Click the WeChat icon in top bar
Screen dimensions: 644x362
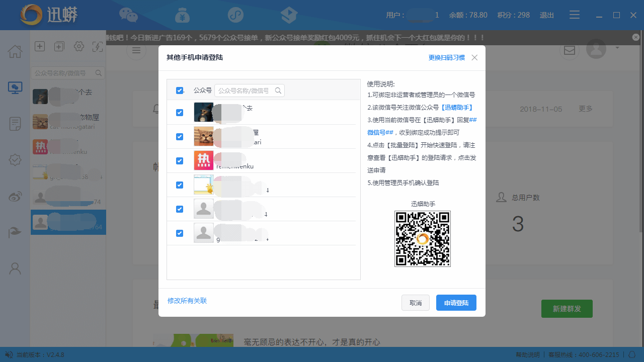(128, 15)
